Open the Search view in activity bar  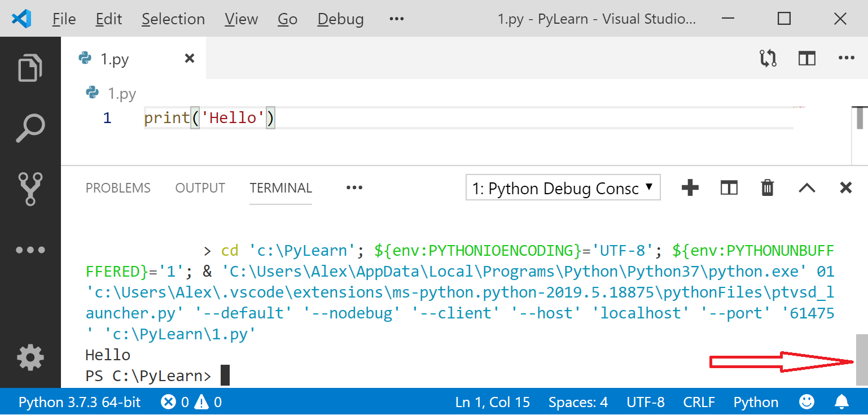tap(30, 128)
